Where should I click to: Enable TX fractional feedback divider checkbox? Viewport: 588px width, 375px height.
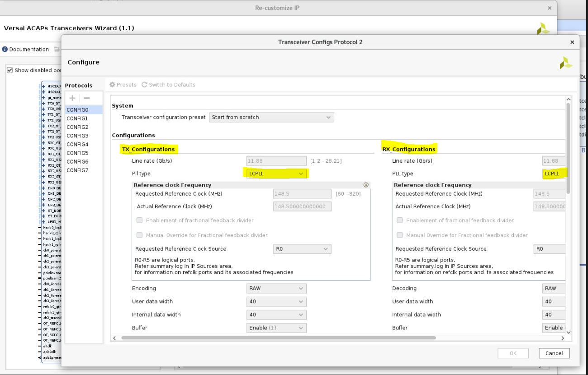coord(140,220)
